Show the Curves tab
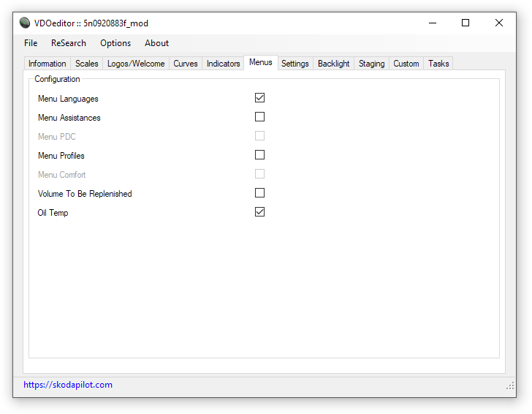 pos(186,64)
